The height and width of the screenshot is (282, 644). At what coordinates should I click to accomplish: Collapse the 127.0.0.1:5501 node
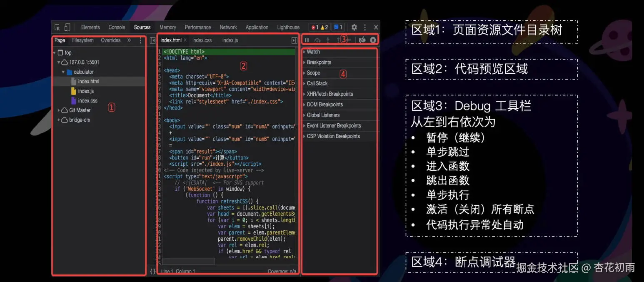[x=59, y=62]
